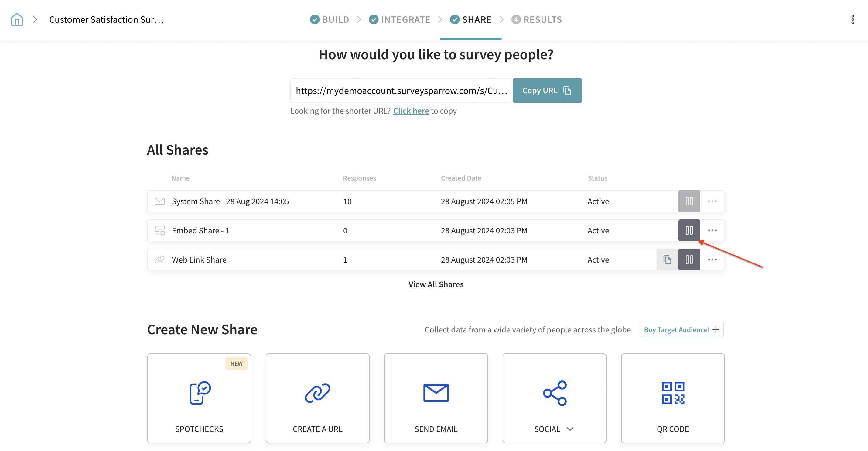This screenshot has height=451, width=868.
Task: Pause the Web Link Share
Action: click(689, 260)
